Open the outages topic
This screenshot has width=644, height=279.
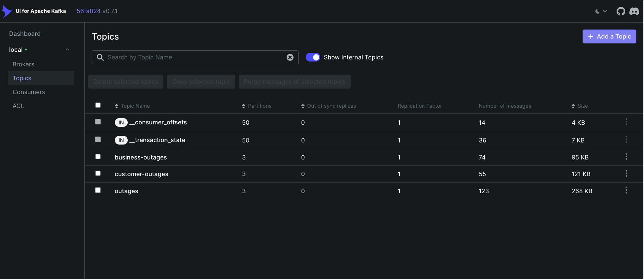point(126,191)
